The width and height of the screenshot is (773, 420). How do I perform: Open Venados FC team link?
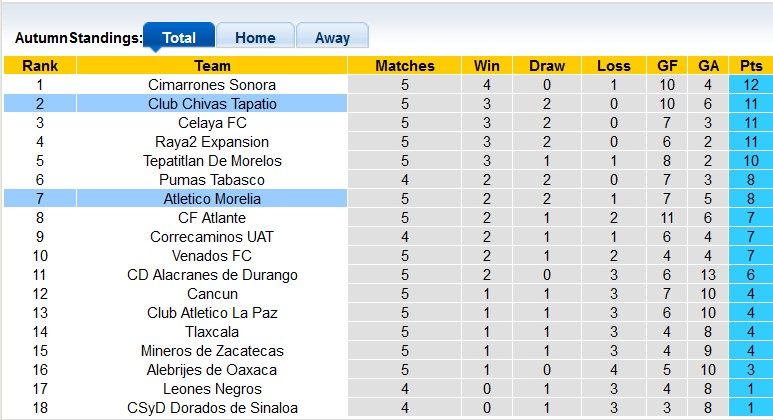(x=212, y=256)
